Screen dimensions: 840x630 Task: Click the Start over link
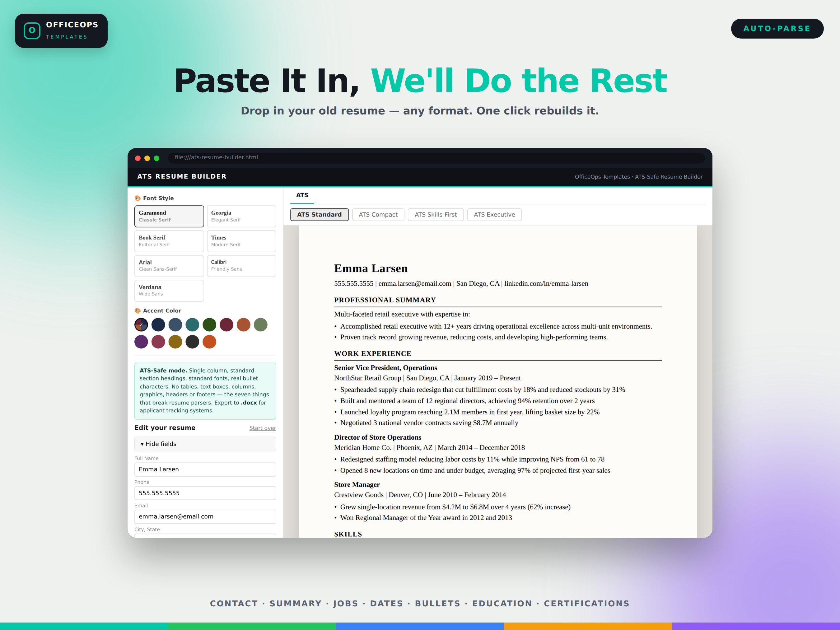(x=263, y=428)
